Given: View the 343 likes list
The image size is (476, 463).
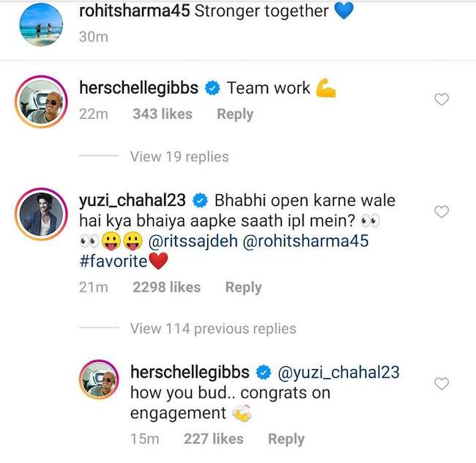Looking at the screenshot, I should (x=163, y=114).
